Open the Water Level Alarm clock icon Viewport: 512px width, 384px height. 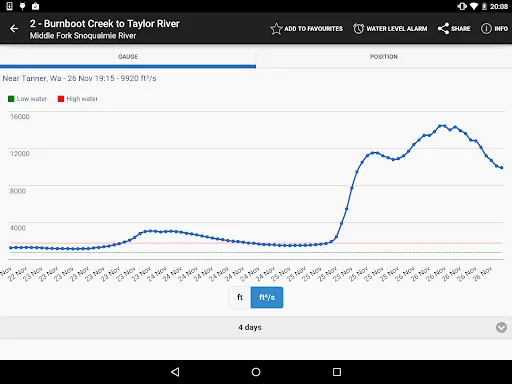coord(358,29)
